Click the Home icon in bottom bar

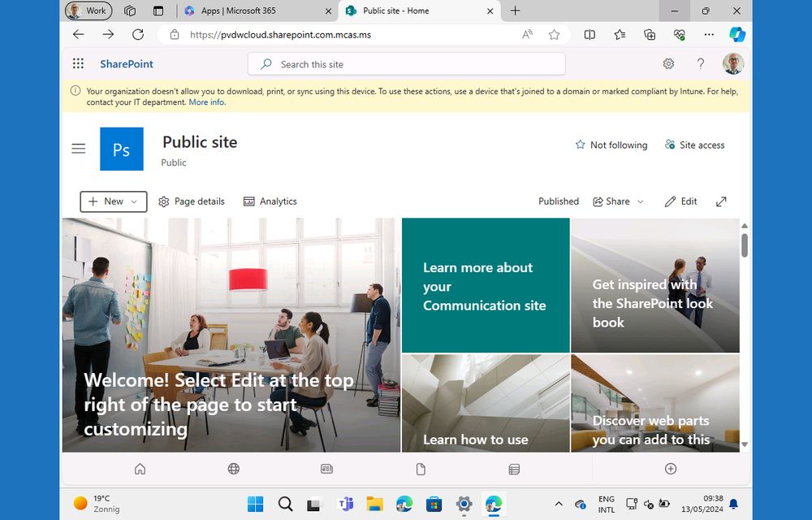point(140,469)
